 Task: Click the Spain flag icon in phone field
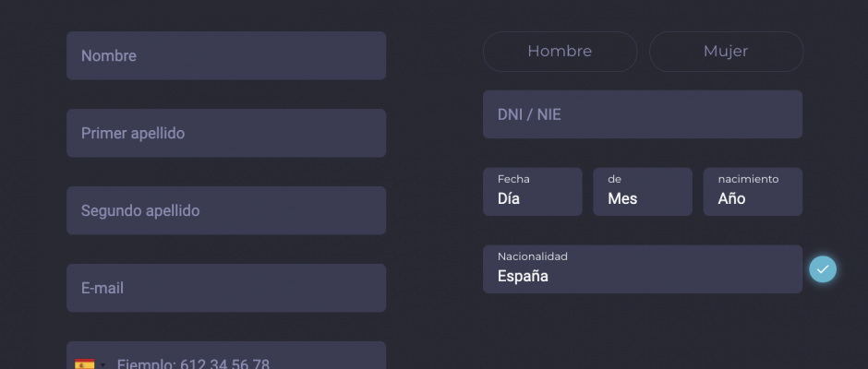click(85, 364)
